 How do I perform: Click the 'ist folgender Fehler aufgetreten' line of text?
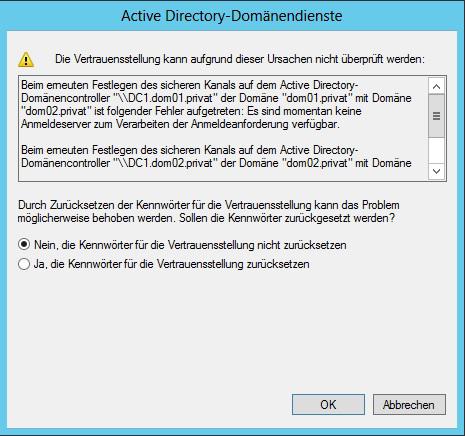(191, 111)
